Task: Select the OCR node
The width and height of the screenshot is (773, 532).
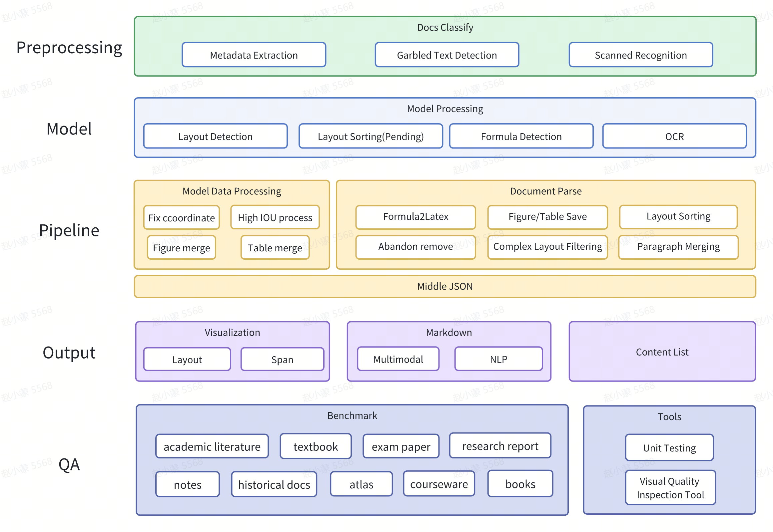Action: [674, 136]
